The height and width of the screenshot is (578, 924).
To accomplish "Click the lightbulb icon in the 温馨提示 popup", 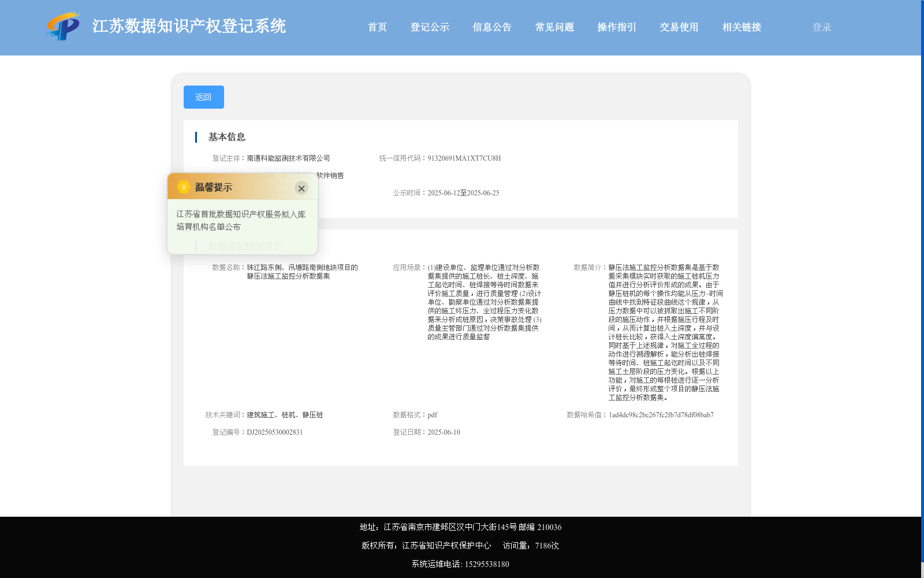I will [184, 187].
